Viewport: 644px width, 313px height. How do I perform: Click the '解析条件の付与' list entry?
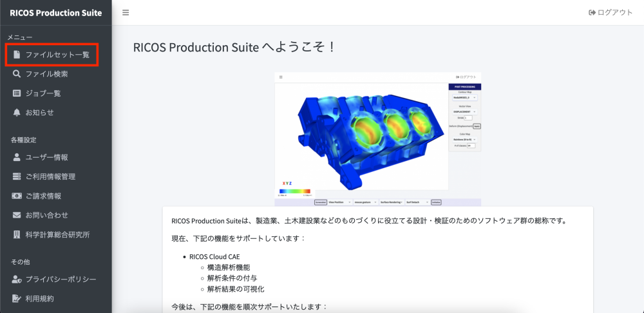coord(232,278)
